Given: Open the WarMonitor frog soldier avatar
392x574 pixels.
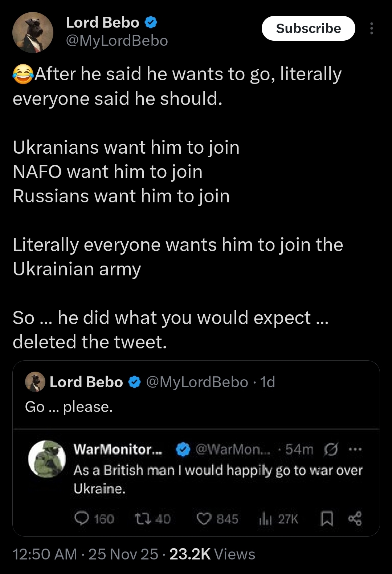Looking at the screenshot, I should (47, 458).
